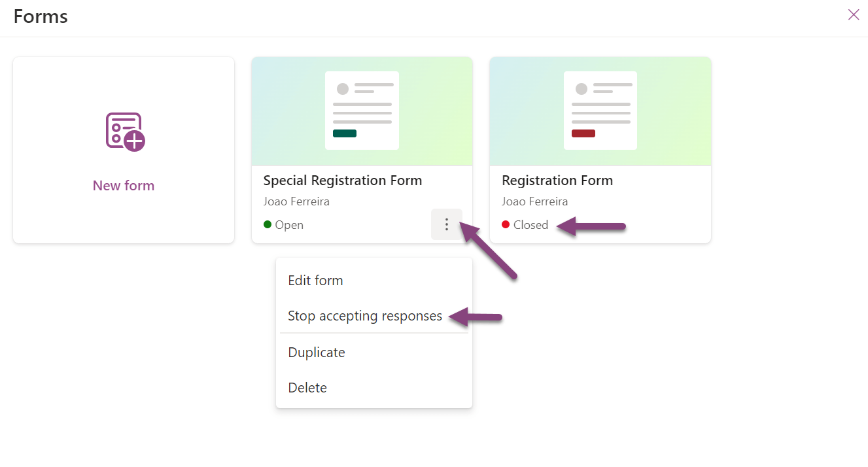Viewport: 868px width, 467px height.
Task: Click the New form plus icon
Action: (x=125, y=131)
